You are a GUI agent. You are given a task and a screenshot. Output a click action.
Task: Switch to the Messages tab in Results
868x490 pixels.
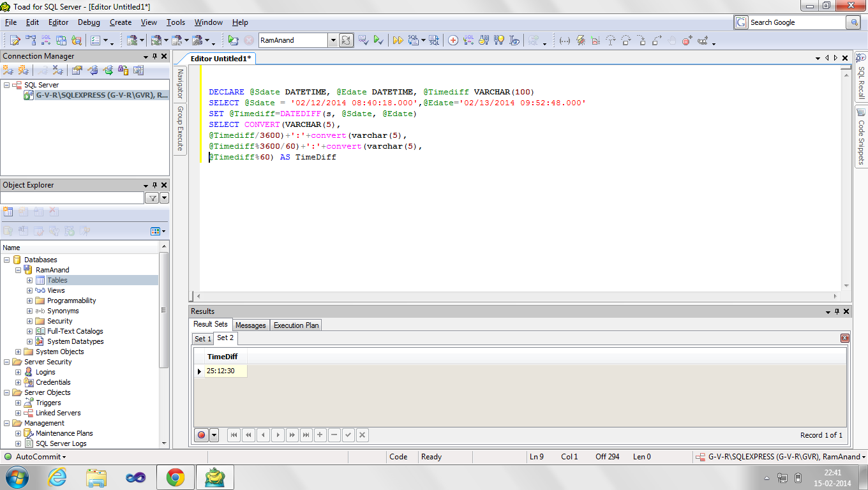click(250, 325)
